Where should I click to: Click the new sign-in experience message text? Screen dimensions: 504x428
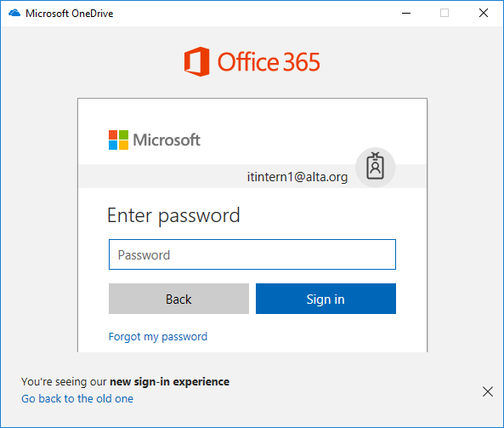point(125,382)
